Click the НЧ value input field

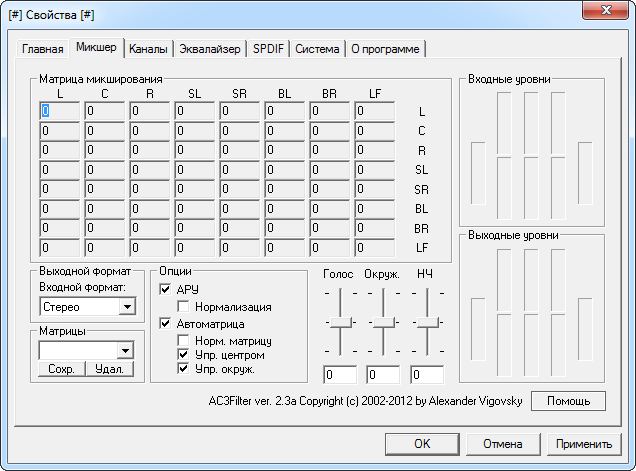(x=427, y=376)
